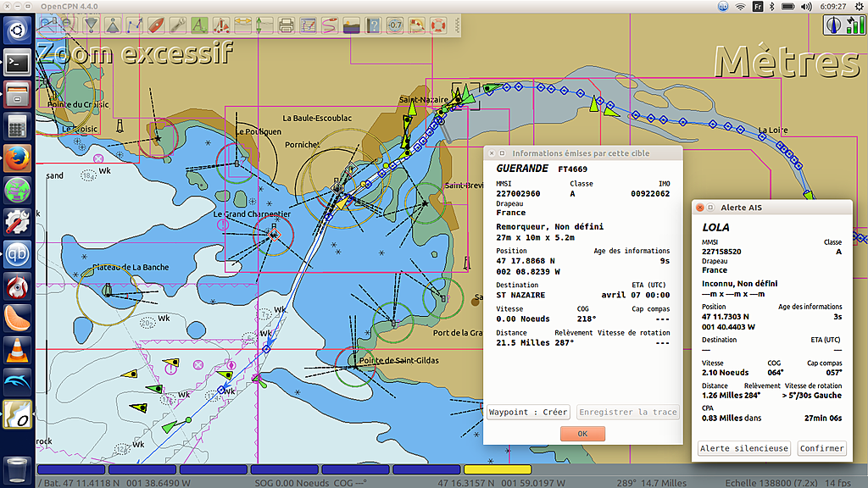868x488 pixels.
Task: Click the zoom in magnifier toolbar icon
Action: coord(47,25)
